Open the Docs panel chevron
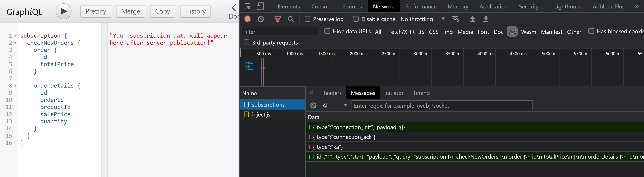 tap(234, 8)
